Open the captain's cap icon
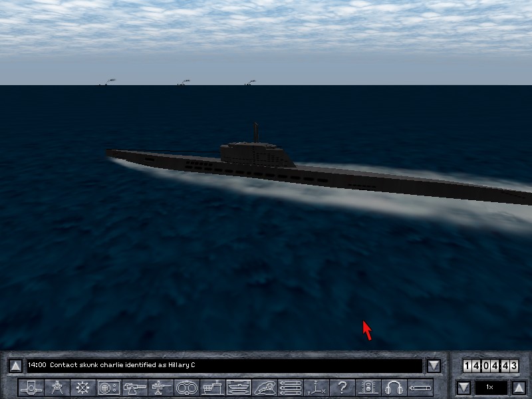This screenshot has width=532, height=399. (265, 387)
